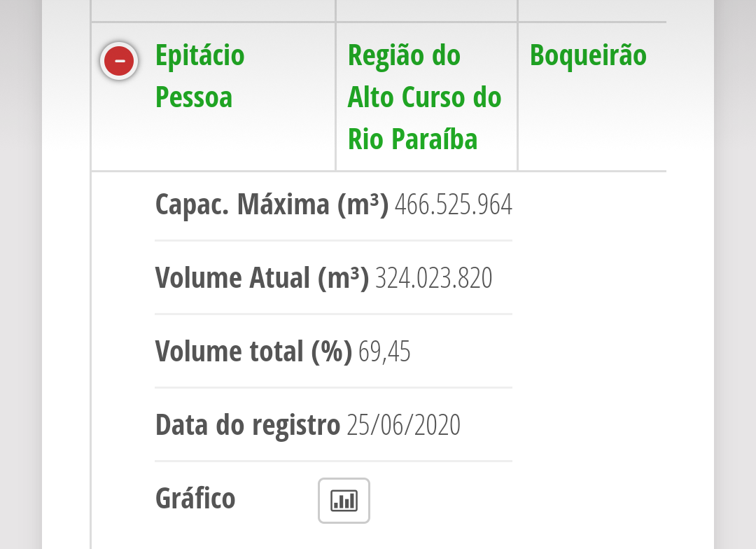Click the Volume total (%) label
Screen dimensions: 756x549
(x=253, y=352)
